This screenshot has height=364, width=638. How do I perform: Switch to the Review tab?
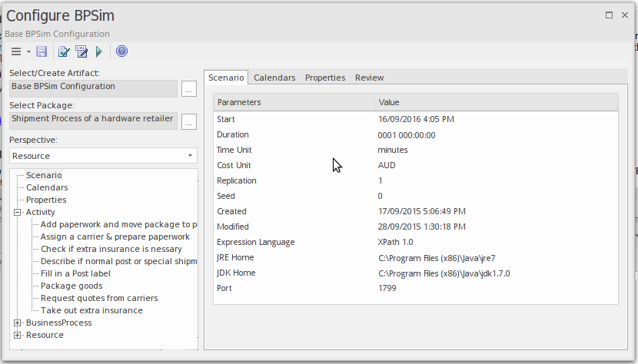[369, 78]
